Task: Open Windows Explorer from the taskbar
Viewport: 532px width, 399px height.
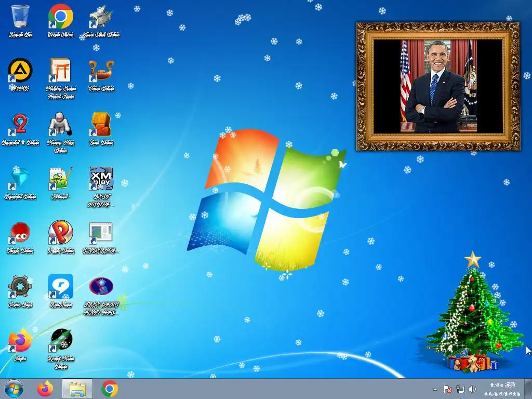Action: coord(77,389)
